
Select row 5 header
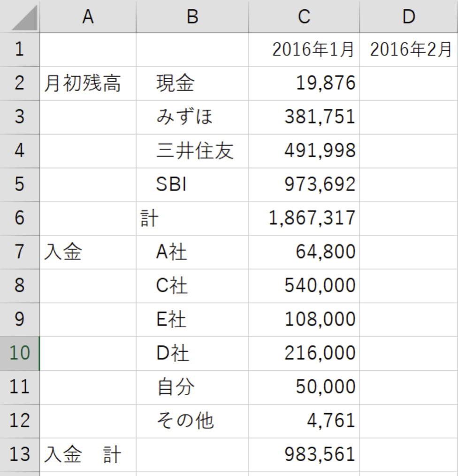(x=20, y=184)
